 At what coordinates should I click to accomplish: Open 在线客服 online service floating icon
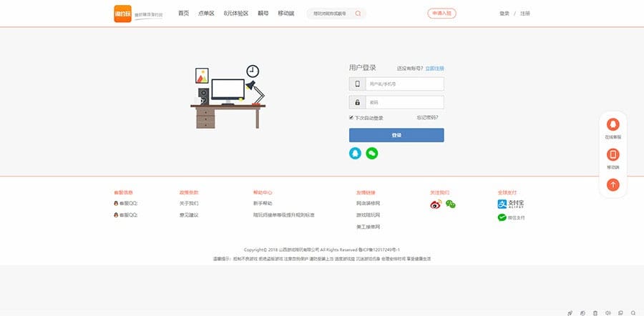click(613, 124)
